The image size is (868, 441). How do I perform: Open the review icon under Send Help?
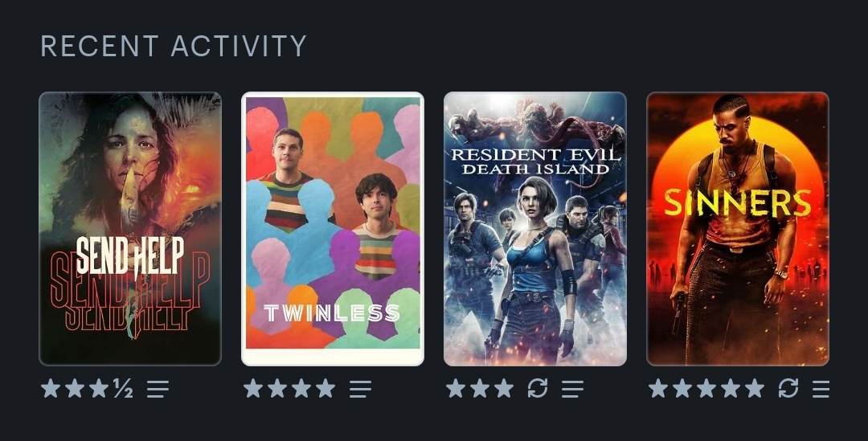(158, 389)
